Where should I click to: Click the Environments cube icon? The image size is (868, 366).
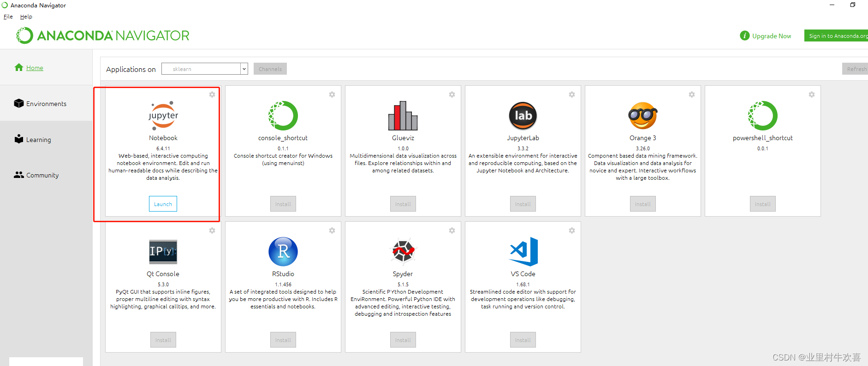coord(19,103)
